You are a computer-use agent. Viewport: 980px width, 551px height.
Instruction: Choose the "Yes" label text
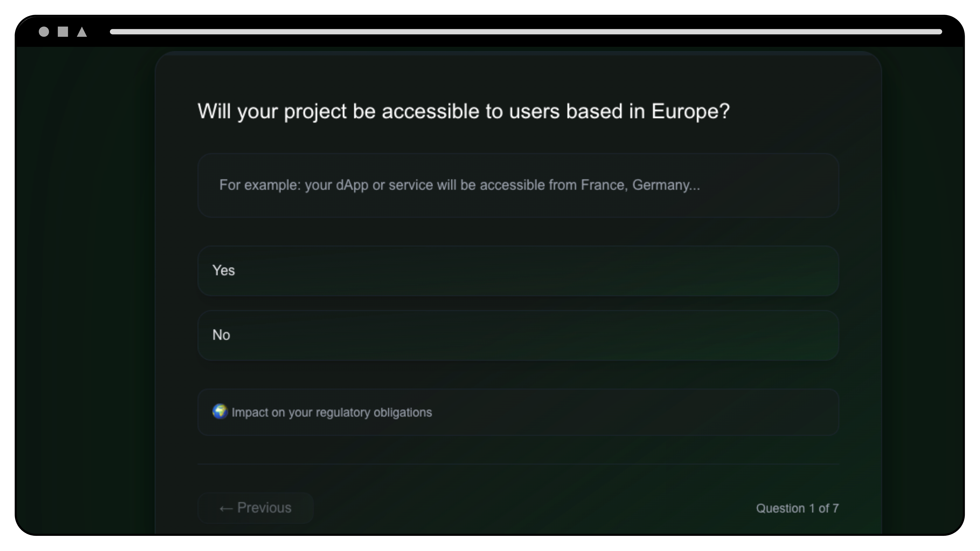point(223,270)
